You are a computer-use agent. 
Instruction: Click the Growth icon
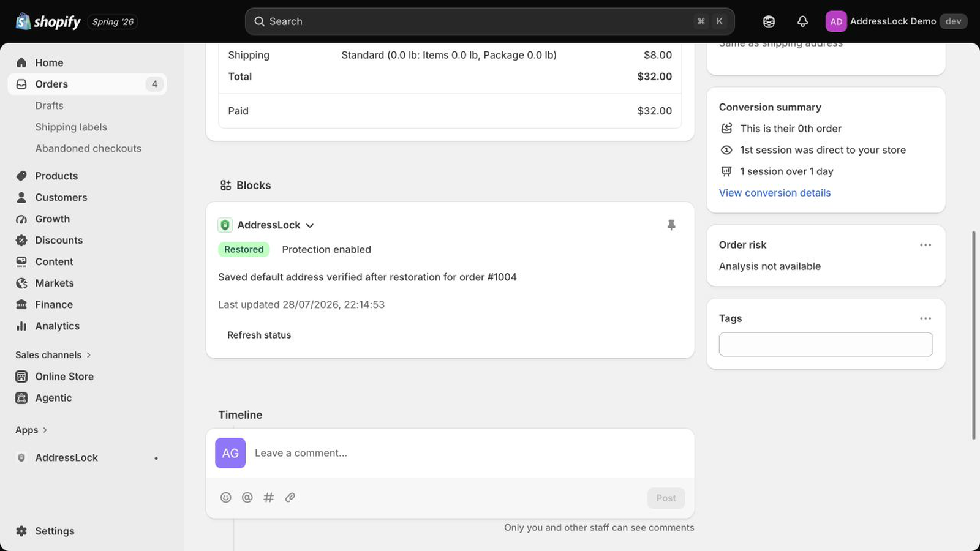[x=21, y=219]
